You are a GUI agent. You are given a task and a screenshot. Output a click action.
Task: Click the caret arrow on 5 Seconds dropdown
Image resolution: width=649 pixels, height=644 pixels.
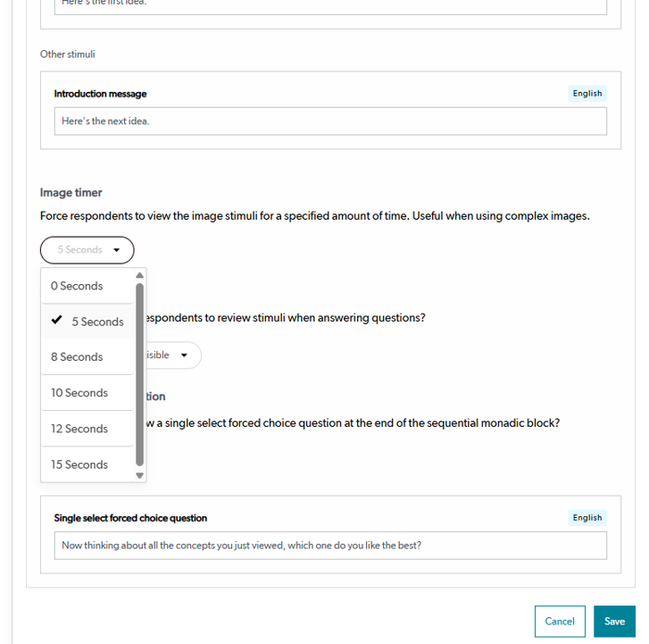[117, 250]
